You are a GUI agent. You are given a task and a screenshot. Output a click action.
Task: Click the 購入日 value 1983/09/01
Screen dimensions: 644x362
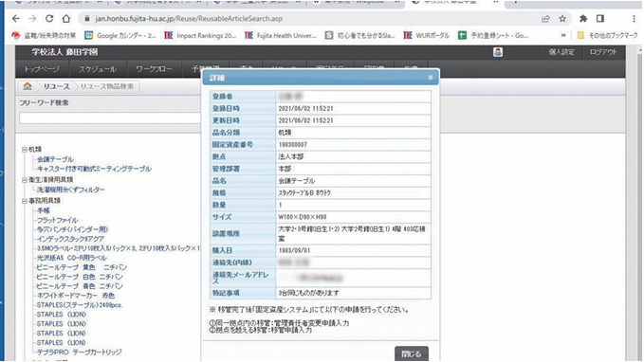pyautogui.click(x=294, y=250)
